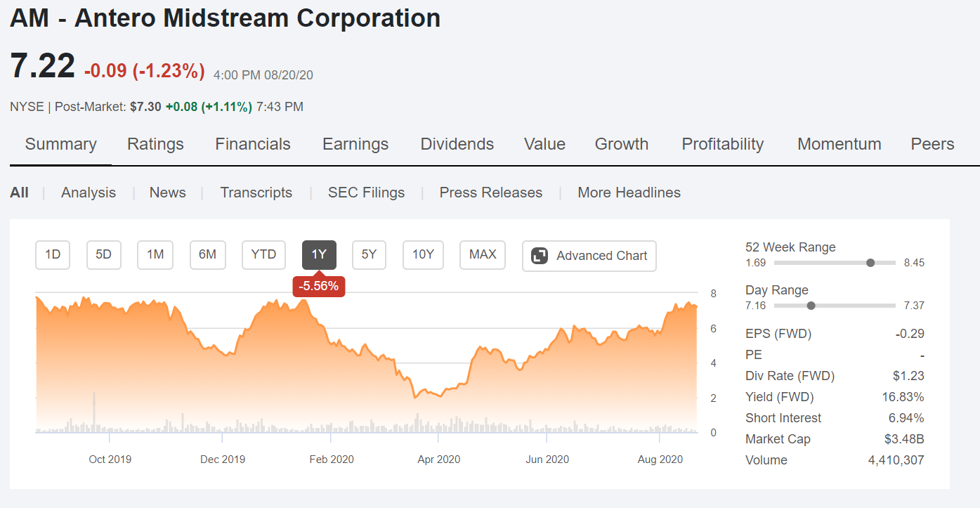Switch to the Financials tab
The image size is (980, 508).
point(253,144)
